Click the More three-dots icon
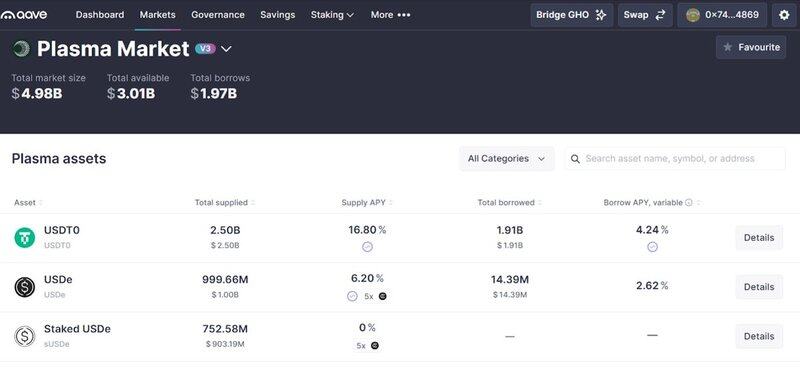Viewport: 800px width, 373px height. tap(404, 15)
